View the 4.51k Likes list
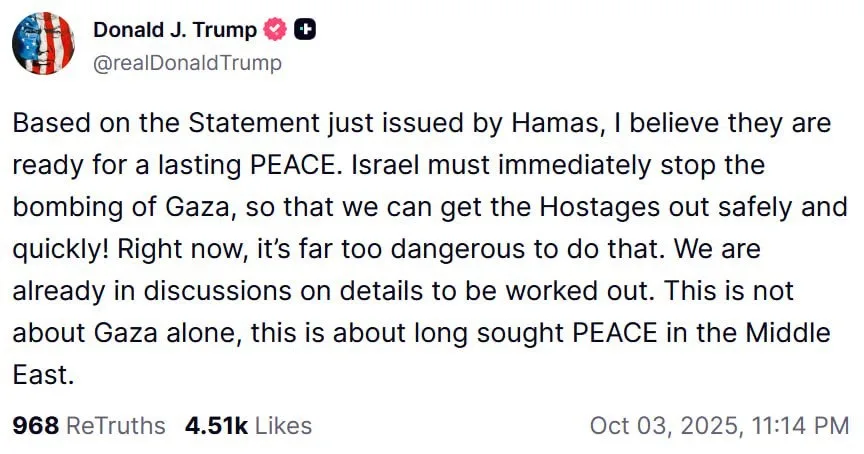864x454 pixels. click(x=248, y=425)
